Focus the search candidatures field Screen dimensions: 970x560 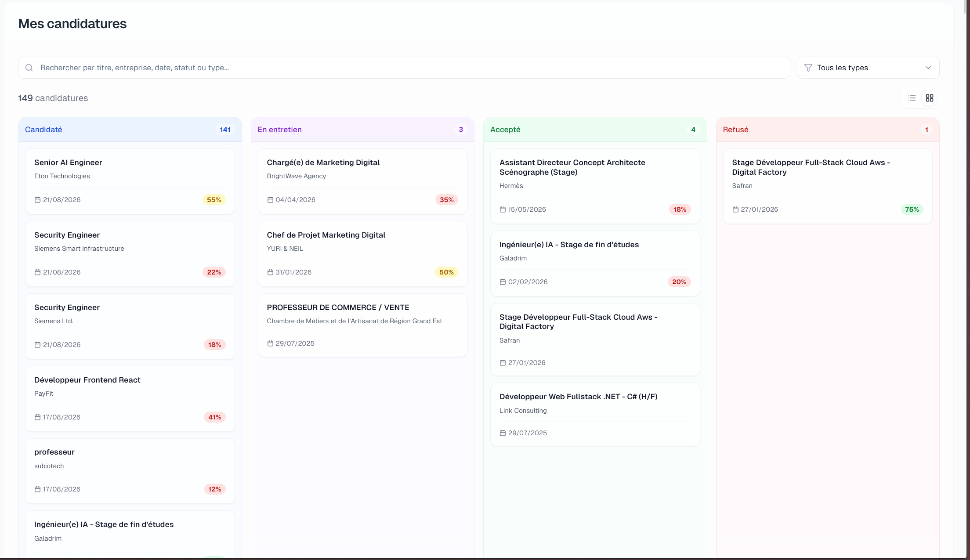click(404, 68)
